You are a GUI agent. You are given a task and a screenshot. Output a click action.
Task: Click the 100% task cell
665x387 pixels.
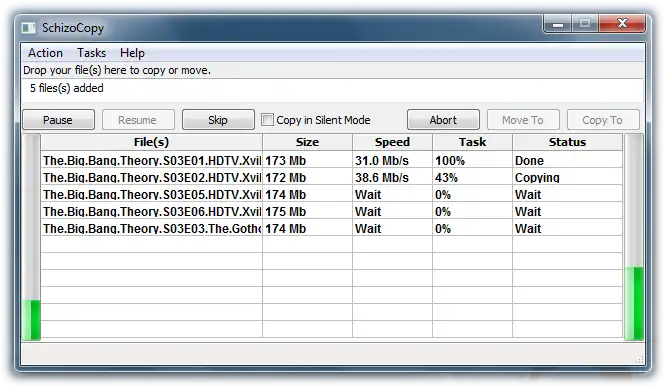(472, 160)
